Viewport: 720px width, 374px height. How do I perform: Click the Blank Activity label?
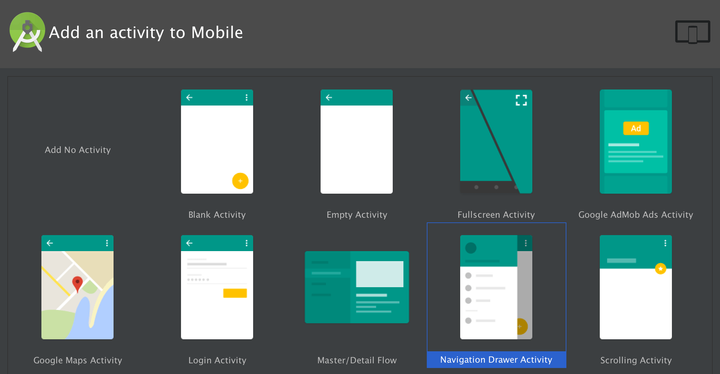(x=217, y=215)
